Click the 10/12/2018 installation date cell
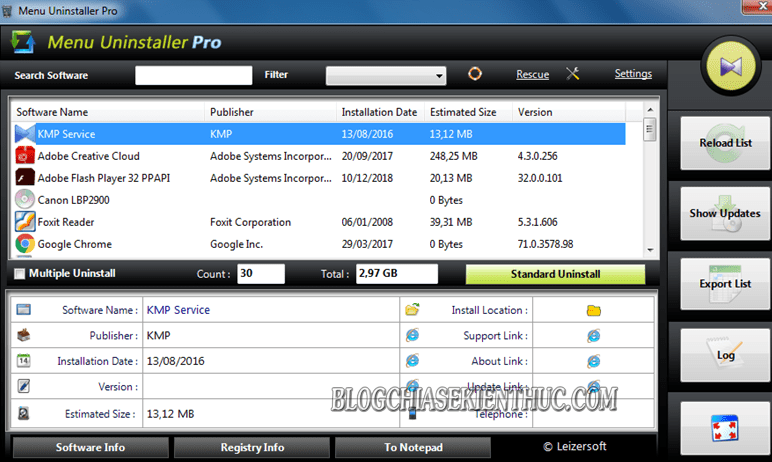This screenshot has height=462, width=772. coord(367,178)
